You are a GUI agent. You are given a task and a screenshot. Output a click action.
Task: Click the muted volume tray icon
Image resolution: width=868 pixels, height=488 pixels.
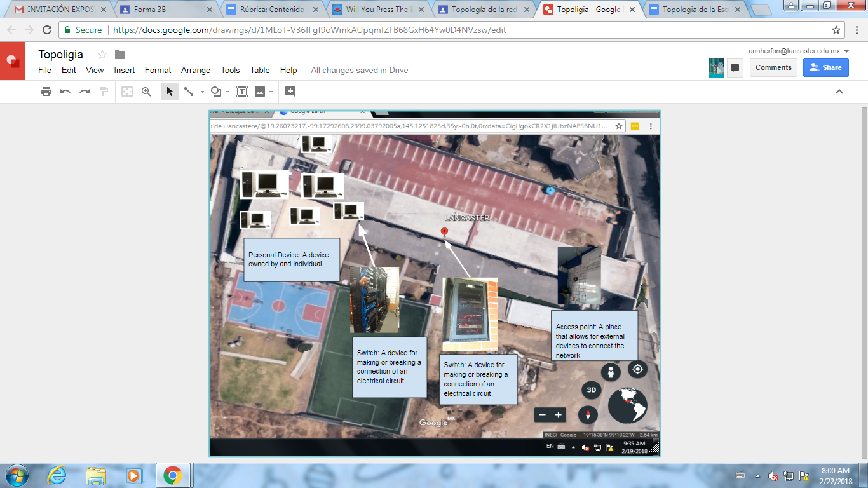[773, 476]
